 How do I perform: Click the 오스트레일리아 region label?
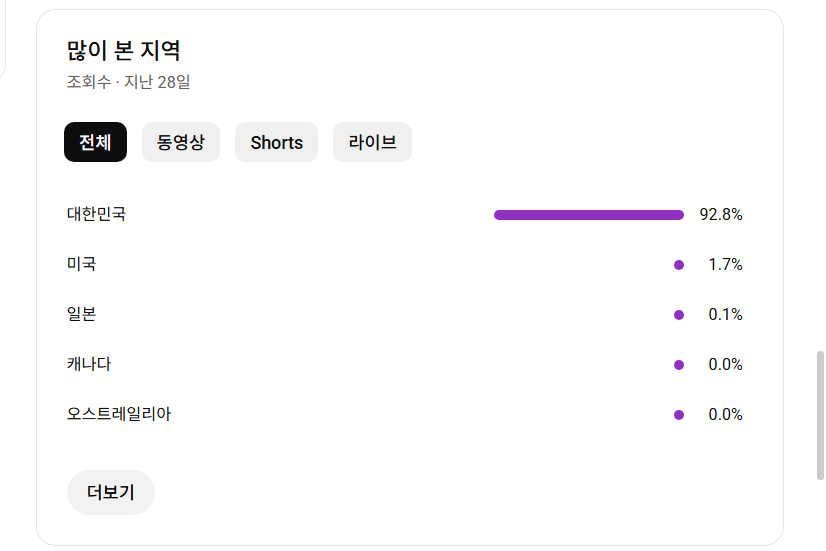[118, 414]
